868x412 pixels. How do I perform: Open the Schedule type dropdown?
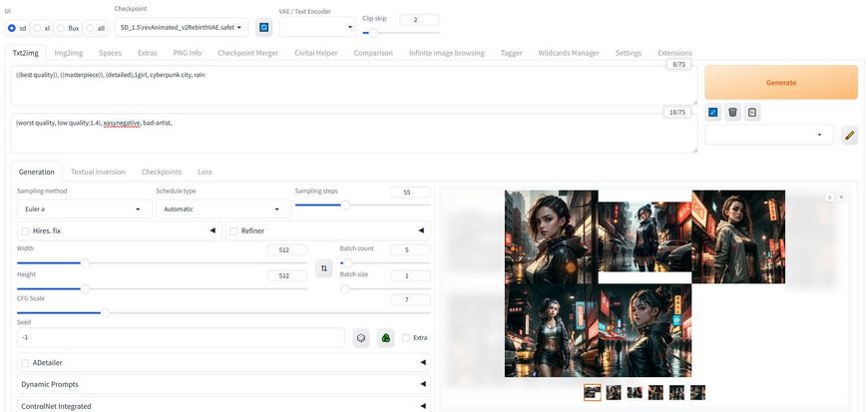(223, 208)
